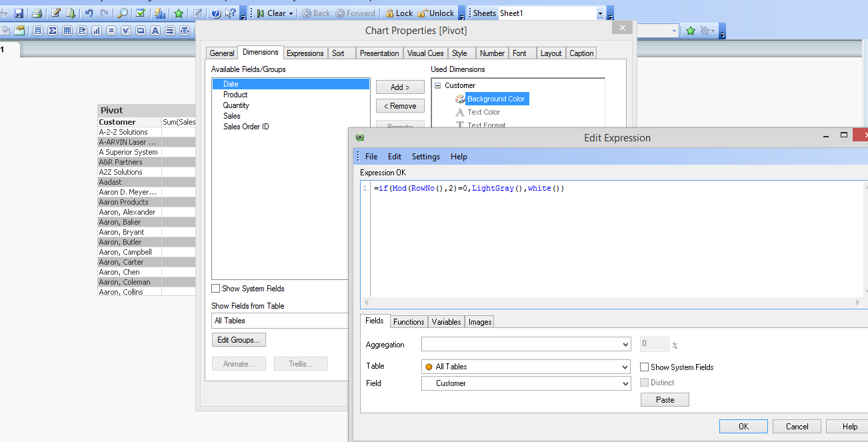Open the Search magnifier icon
Screen dimensions: 868x442
[123, 13]
